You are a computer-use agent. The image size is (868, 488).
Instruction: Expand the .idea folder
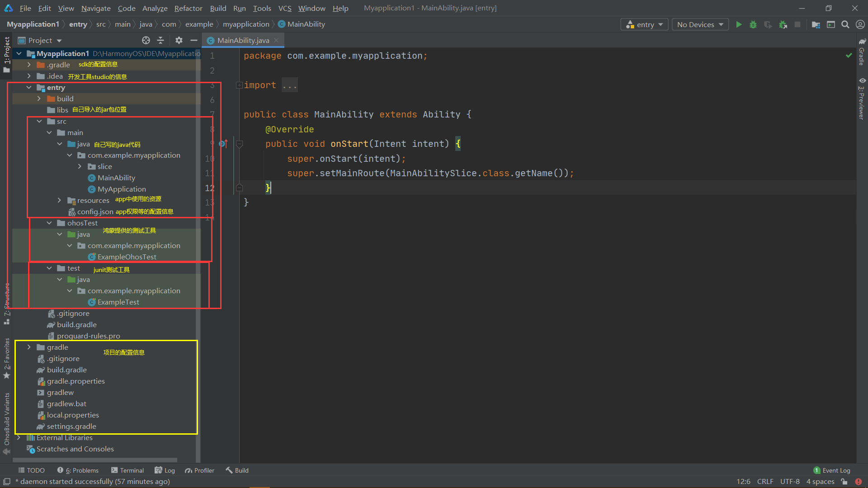coord(29,76)
